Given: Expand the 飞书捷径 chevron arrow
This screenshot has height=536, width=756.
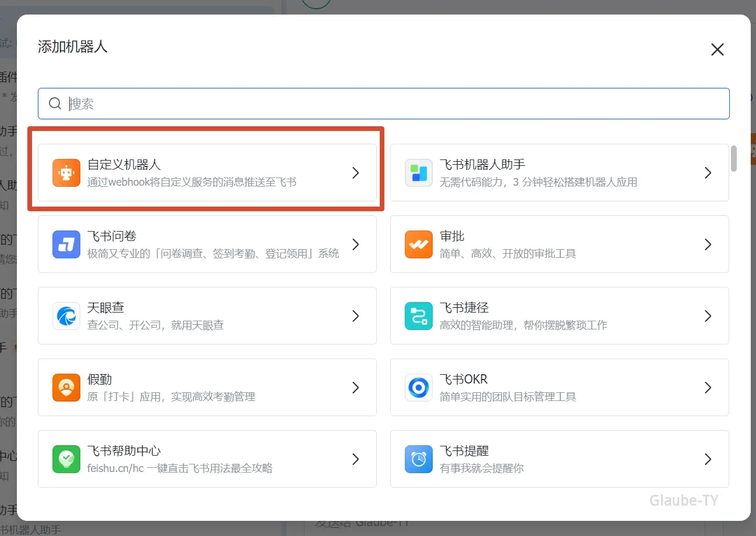Looking at the screenshot, I should pos(708,316).
